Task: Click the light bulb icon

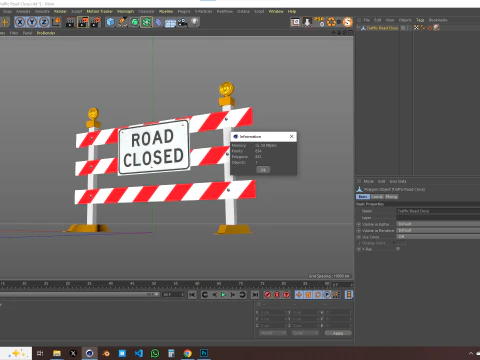Action: (194, 22)
